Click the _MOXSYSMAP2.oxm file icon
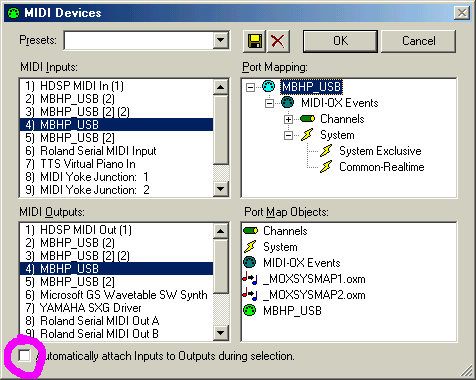Image resolution: width=476 pixels, height=380 pixels. pyautogui.click(x=250, y=295)
